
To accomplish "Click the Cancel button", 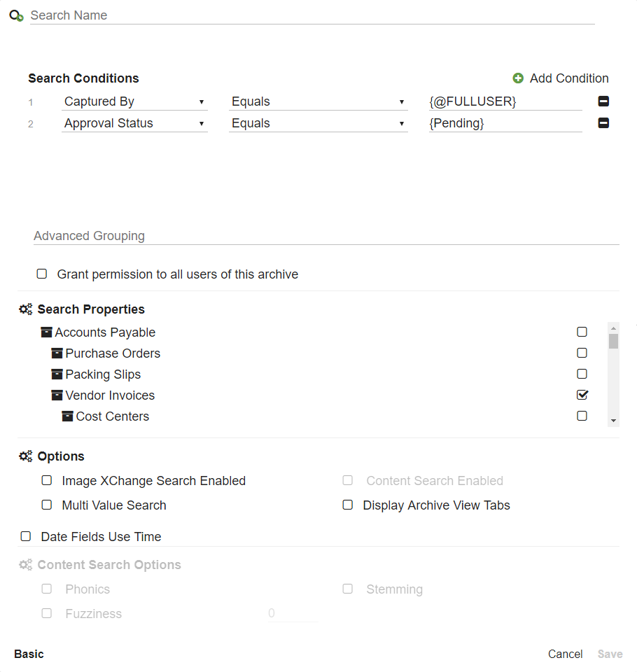I will pos(565,653).
